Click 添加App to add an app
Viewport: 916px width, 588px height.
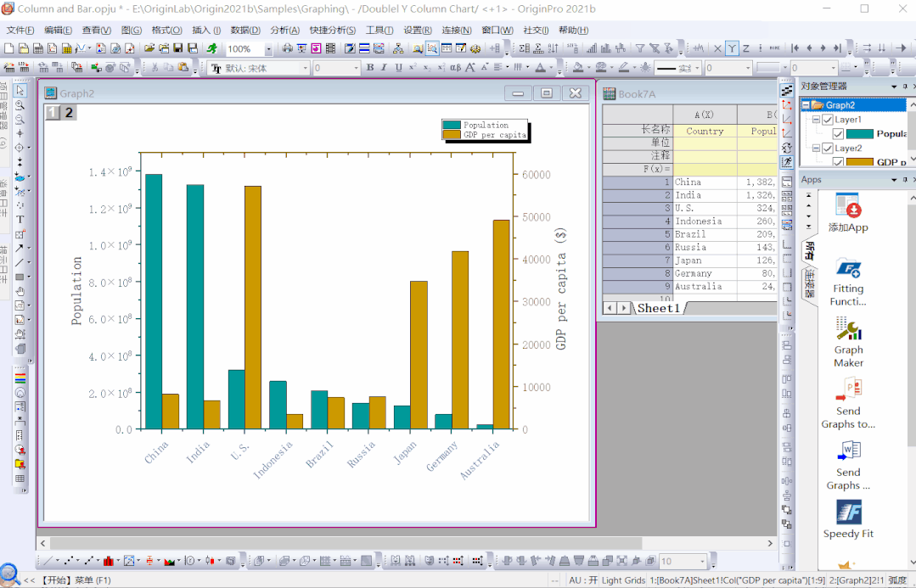tap(848, 212)
